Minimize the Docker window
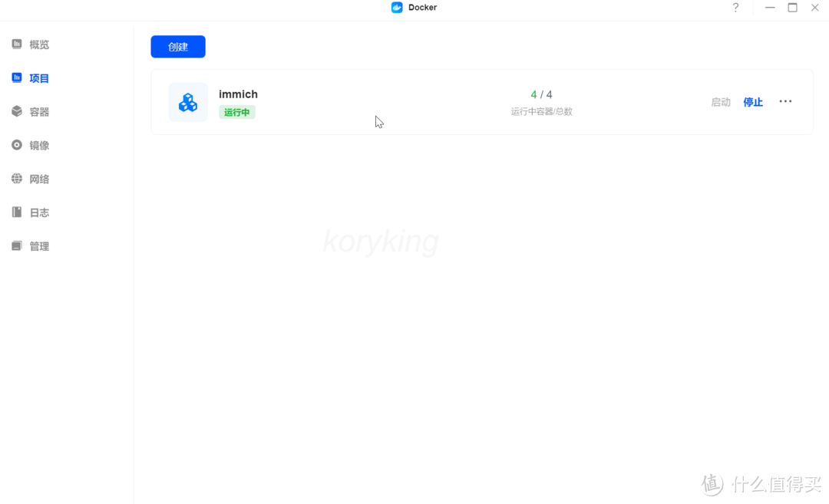 (x=770, y=8)
